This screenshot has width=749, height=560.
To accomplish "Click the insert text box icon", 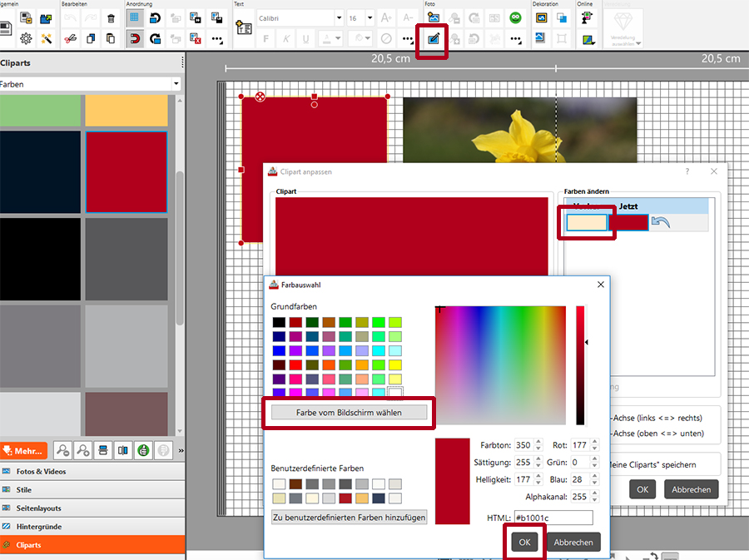I will [x=244, y=27].
